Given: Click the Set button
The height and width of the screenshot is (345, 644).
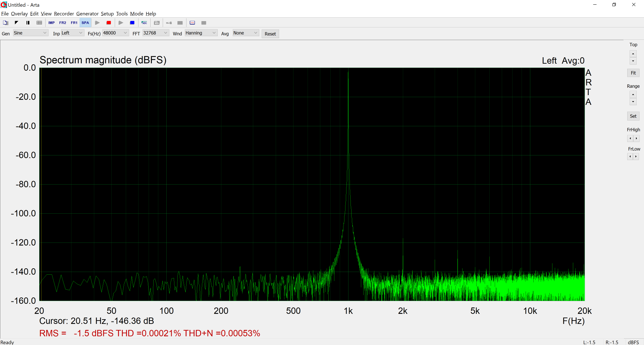Looking at the screenshot, I should point(633,116).
